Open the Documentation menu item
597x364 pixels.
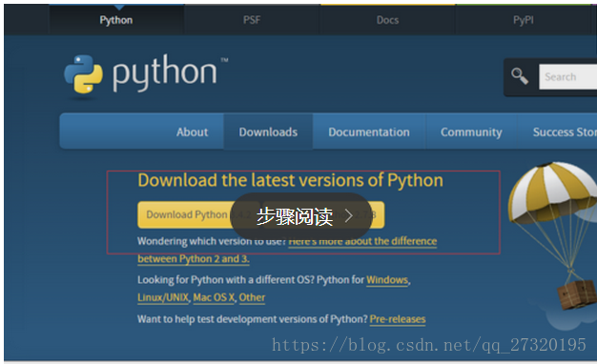click(x=369, y=132)
